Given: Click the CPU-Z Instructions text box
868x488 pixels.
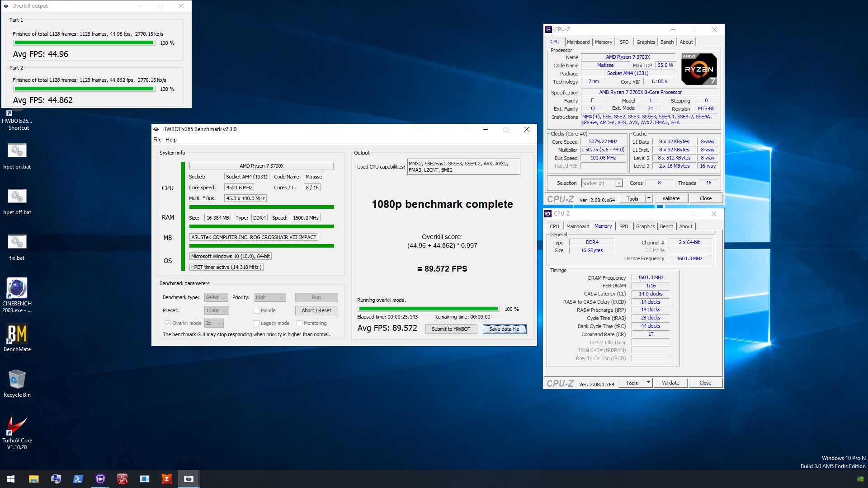Looking at the screenshot, I should click(x=650, y=120).
